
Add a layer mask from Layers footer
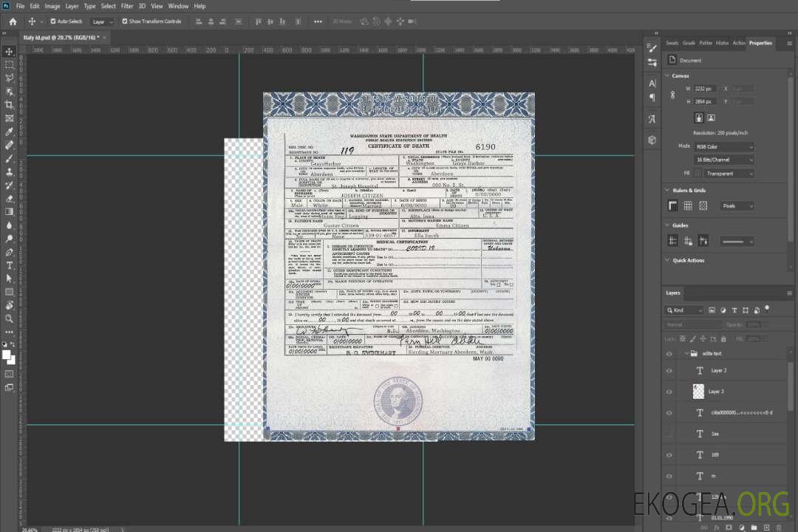[729, 528]
